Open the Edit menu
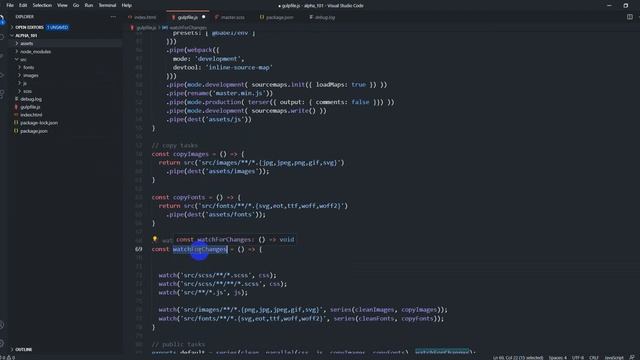The height and width of the screenshot is (360, 640). 23,5
